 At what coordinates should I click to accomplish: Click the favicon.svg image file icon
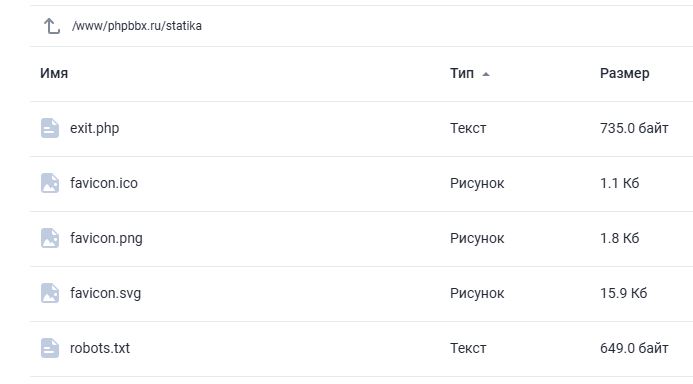[x=50, y=293]
